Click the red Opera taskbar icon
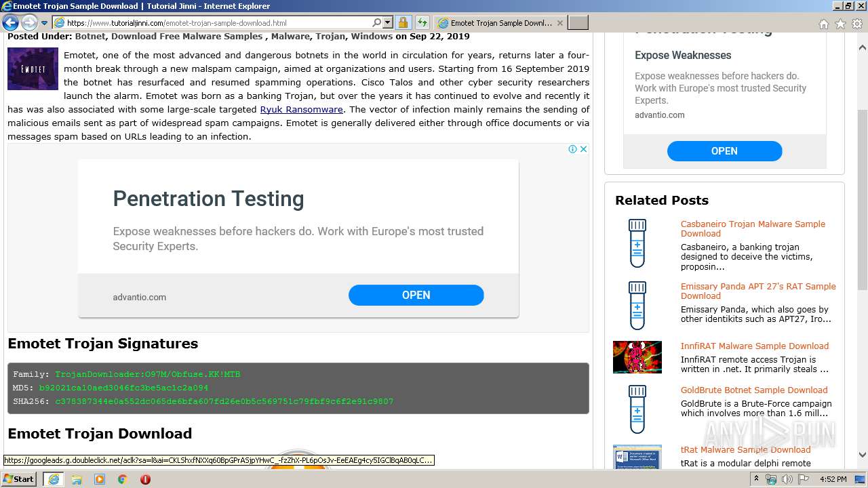 click(145, 479)
